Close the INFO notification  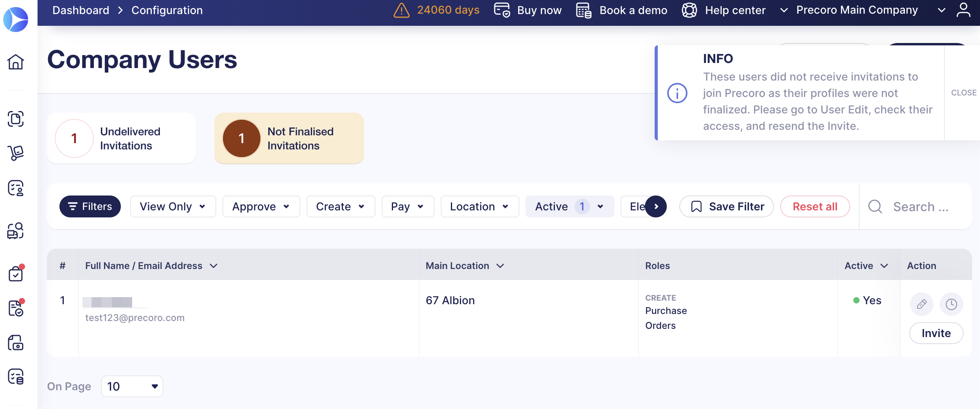[x=964, y=93]
